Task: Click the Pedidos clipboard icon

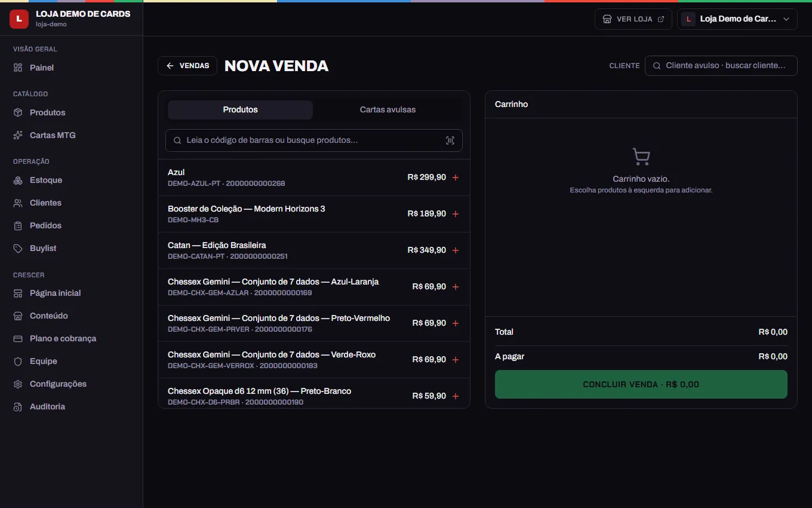Action: coord(18,225)
